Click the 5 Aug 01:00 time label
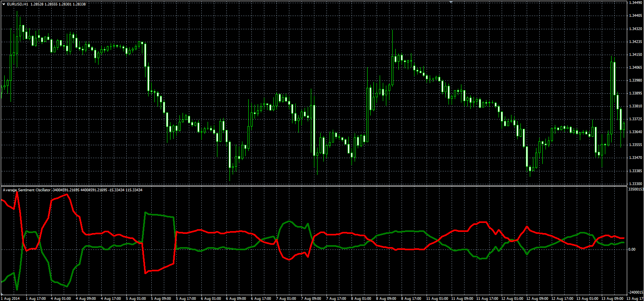 click(136, 299)
